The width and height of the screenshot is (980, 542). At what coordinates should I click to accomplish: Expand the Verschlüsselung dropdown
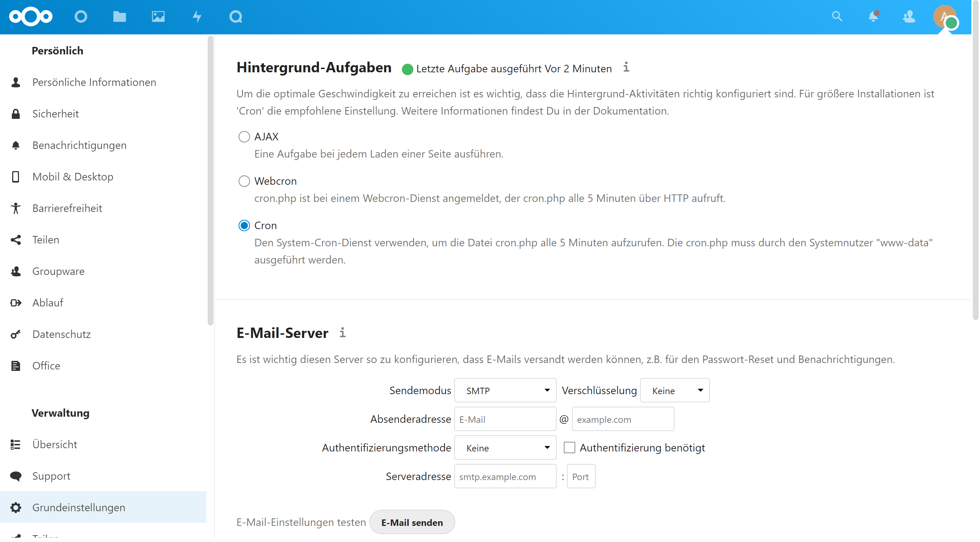point(674,391)
